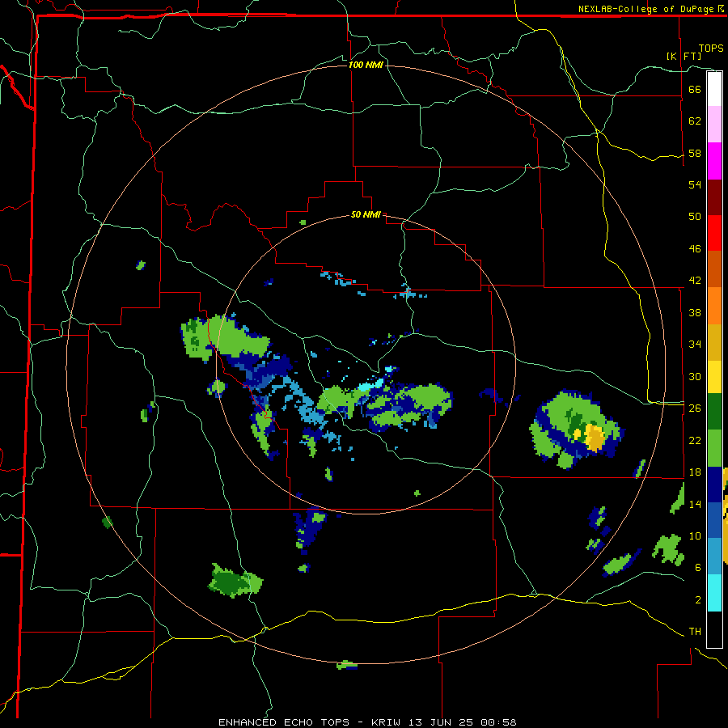This screenshot has height=728, width=728.
Task: Click the "13 JUN 25" date in caption
Action: 440,722
